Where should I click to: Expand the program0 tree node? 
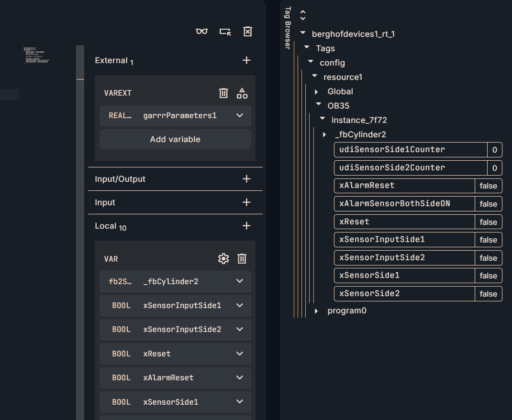pyautogui.click(x=316, y=311)
